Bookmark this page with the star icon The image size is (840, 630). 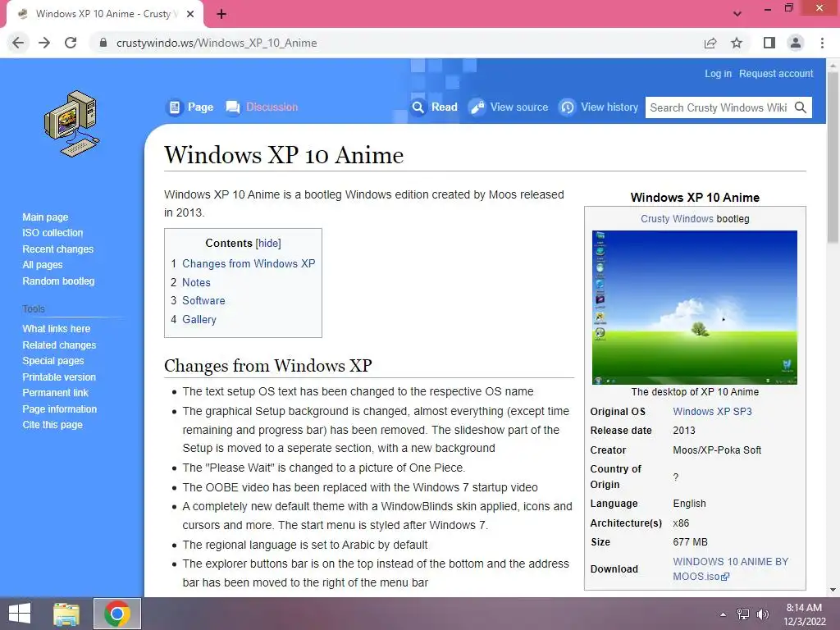(x=737, y=43)
